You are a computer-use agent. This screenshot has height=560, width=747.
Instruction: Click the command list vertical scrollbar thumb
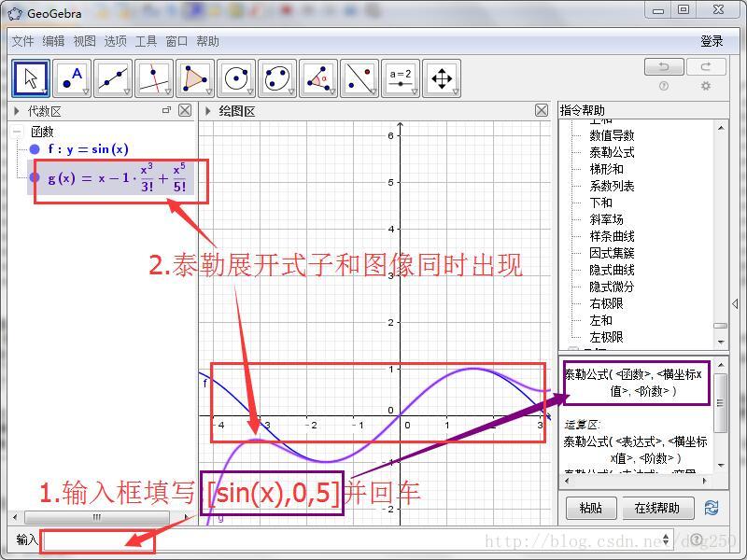[721, 326]
